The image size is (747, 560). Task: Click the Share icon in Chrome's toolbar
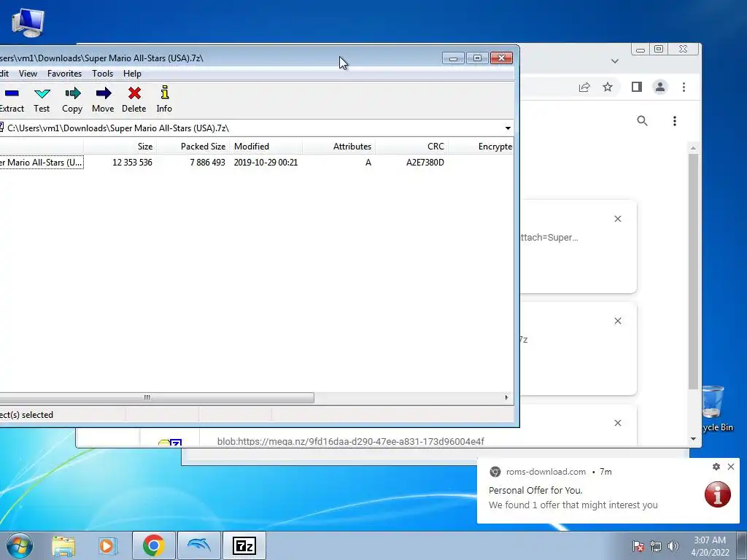pos(584,87)
